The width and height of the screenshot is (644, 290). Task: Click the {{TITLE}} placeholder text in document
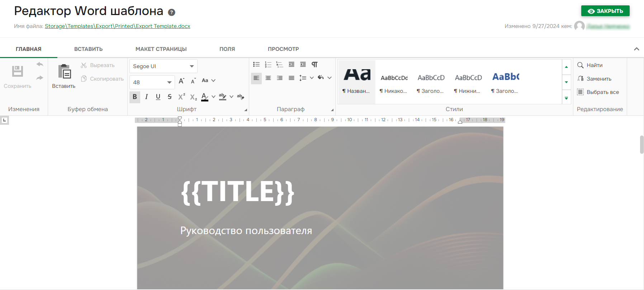click(x=238, y=192)
